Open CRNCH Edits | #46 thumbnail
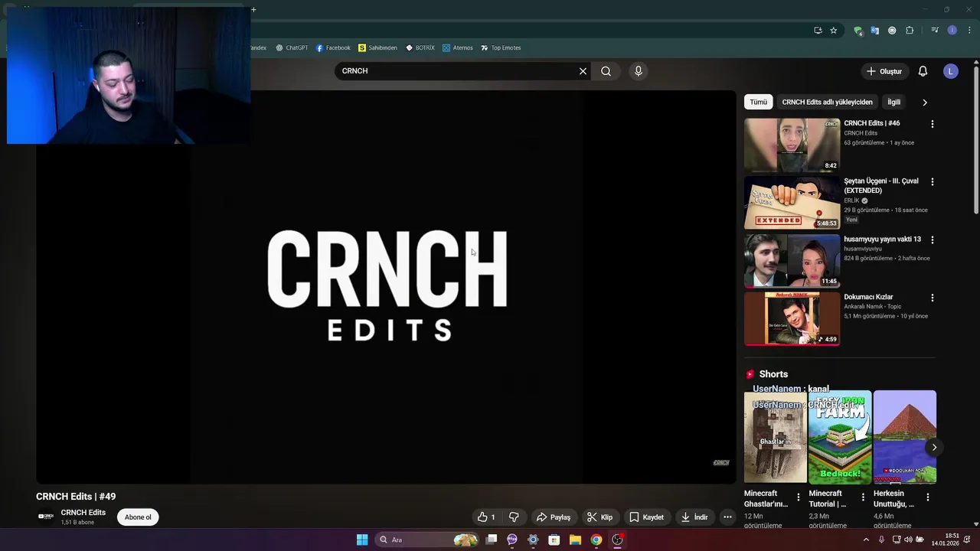 coord(792,145)
